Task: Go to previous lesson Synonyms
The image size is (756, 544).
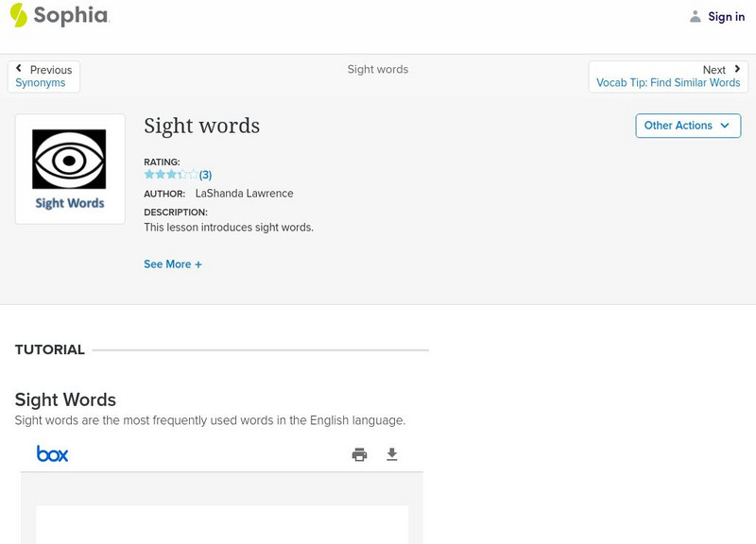Action: pyautogui.click(x=41, y=83)
